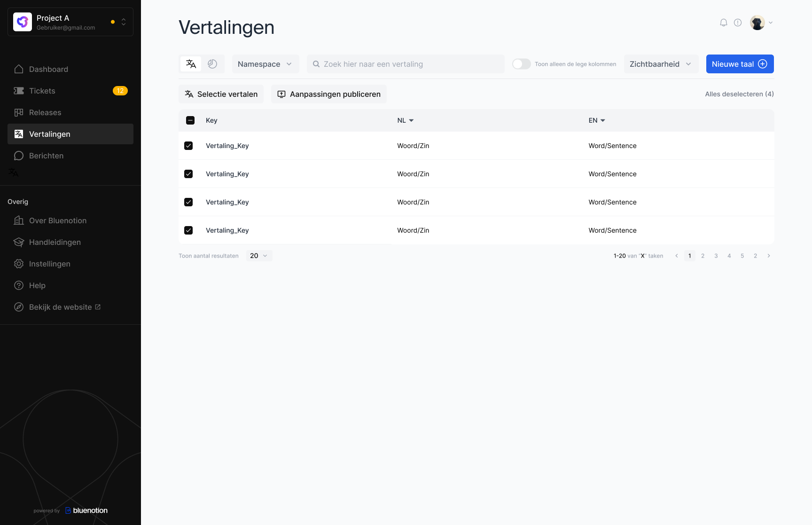Viewport: 812px width, 525px height.
Task: Open the results-per-page dropdown showing 20
Action: pyautogui.click(x=259, y=256)
